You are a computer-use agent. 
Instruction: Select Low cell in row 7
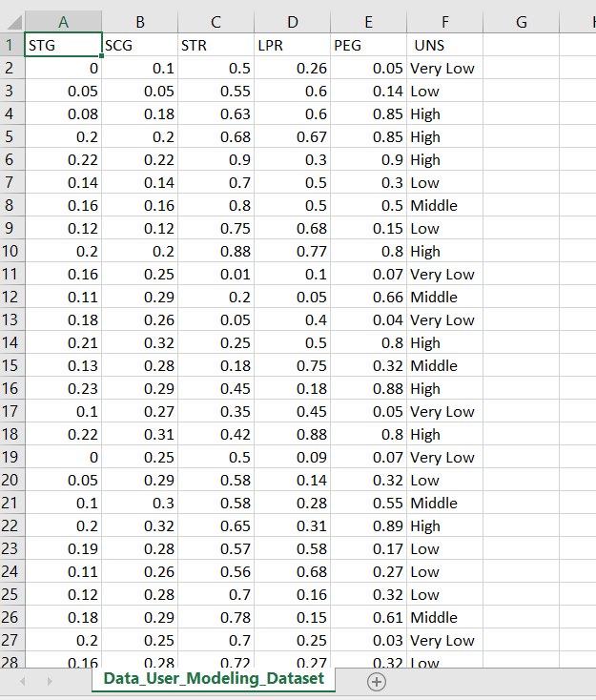tap(445, 182)
